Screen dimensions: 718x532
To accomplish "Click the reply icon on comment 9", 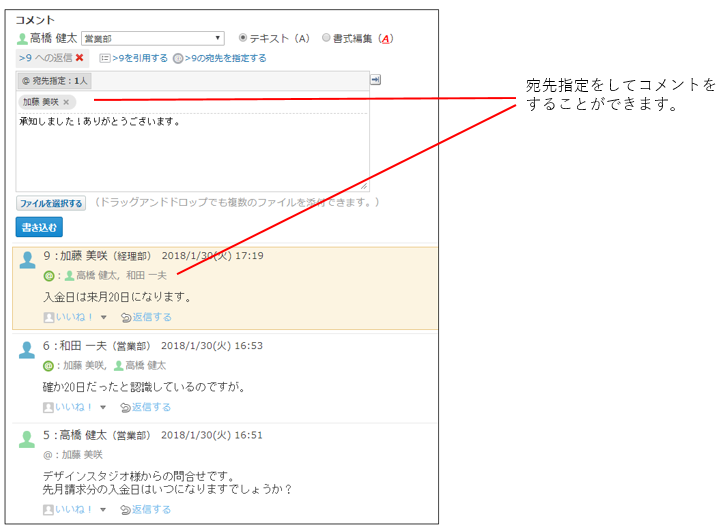I will coord(126,318).
